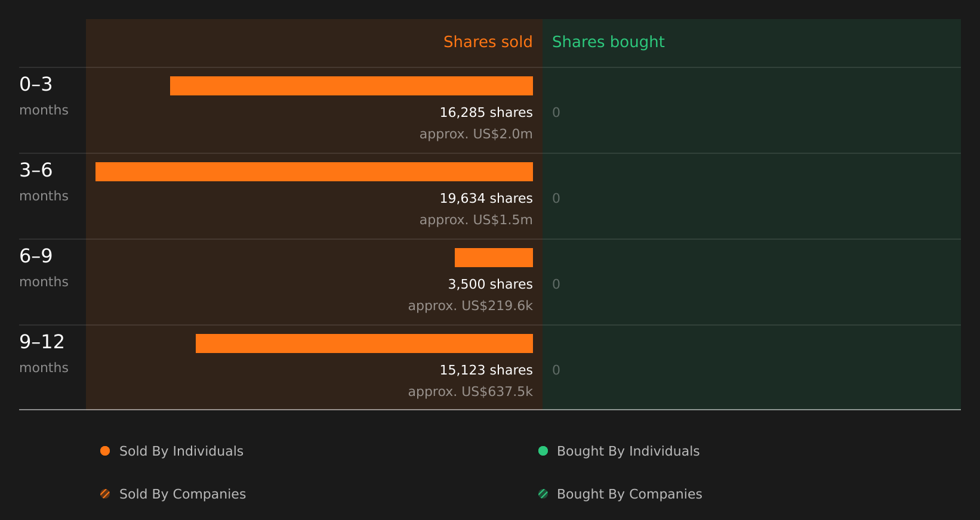Click the approx. US$2.0m amount
Viewport: 980px width, 520px height.
click(x=476, y=134)
